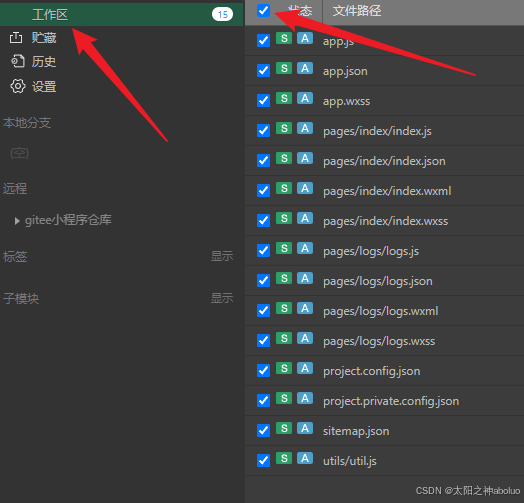Click the green S badge for app.json
524x503 pixels.
pyautogui.click(x=284, y=69)
